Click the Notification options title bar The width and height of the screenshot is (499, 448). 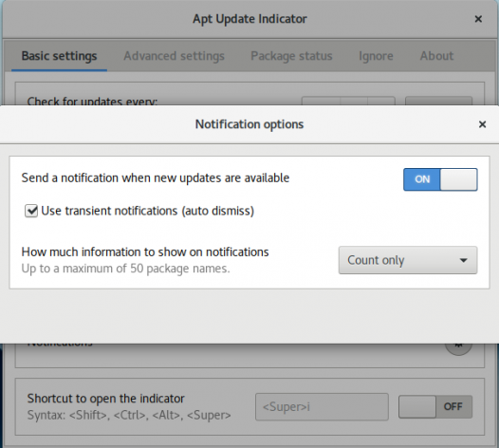(249, 124)
